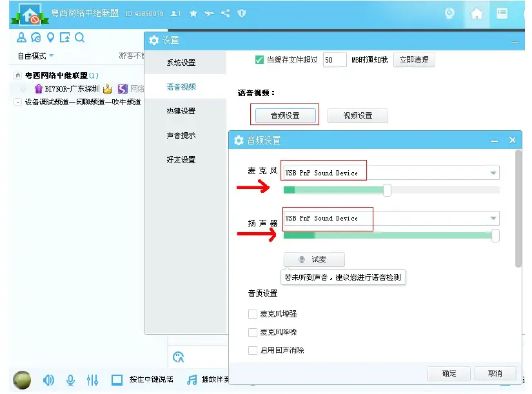
Task: Click the cache size field showing 50
Action: point(335,60)
